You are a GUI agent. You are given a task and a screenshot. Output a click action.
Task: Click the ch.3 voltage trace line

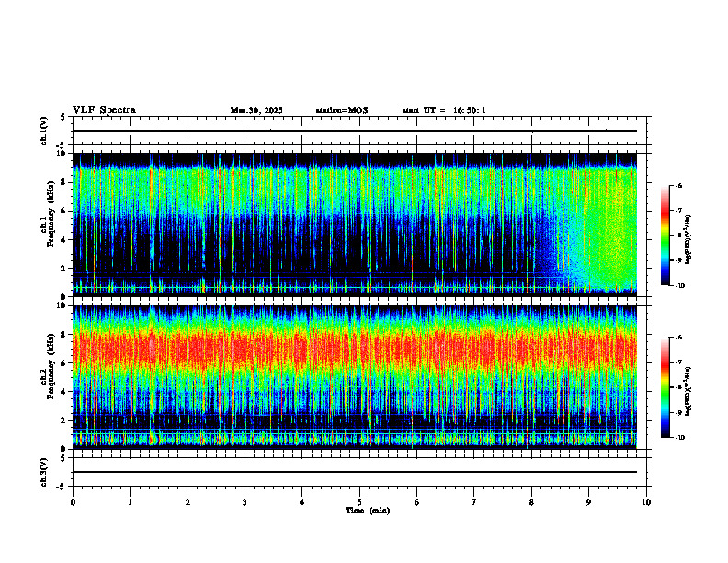coord(355,472)
